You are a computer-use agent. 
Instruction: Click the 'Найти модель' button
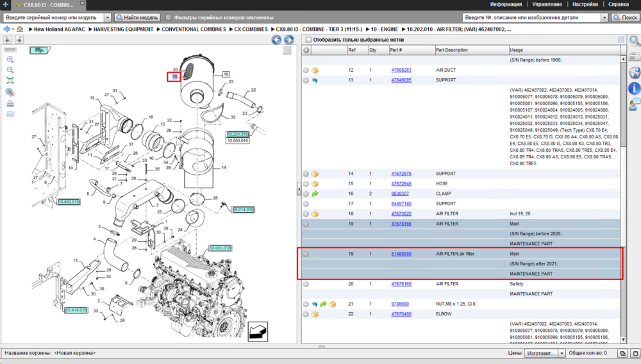[137, 17]
